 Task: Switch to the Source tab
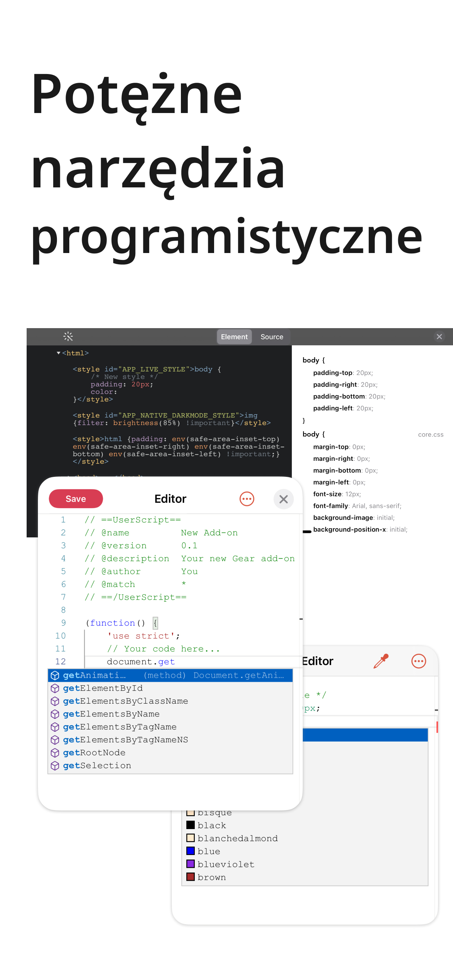pos(272,337)
